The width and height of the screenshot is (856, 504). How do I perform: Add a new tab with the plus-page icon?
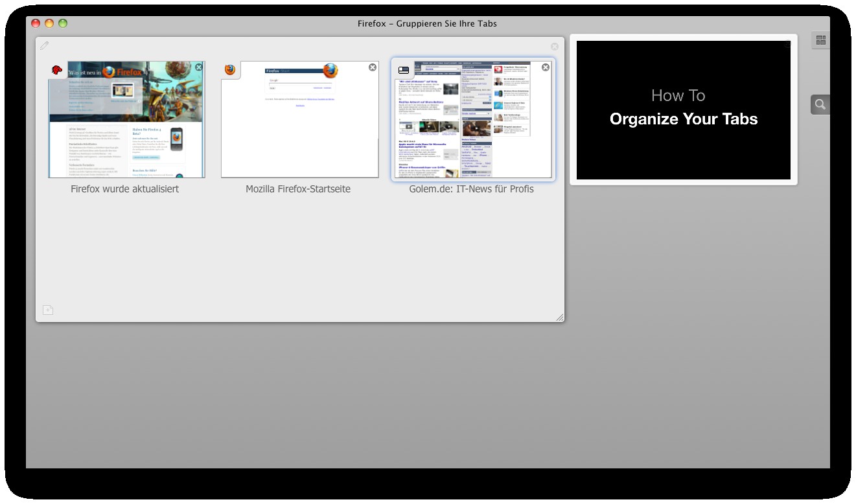[48, 310]
